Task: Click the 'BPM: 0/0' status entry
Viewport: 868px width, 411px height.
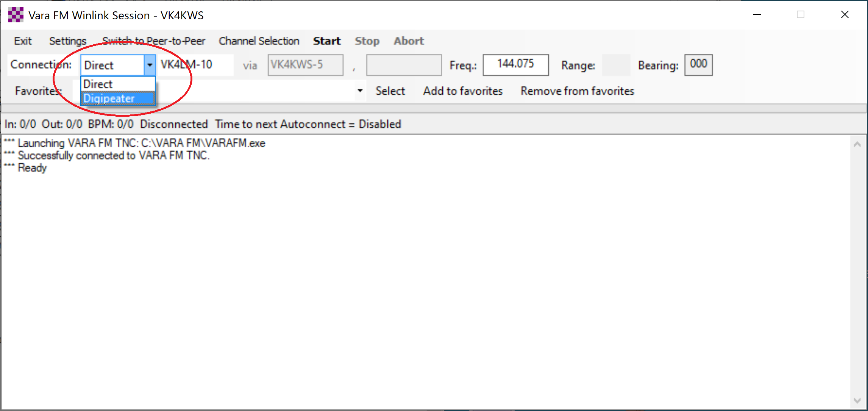Action: pyautogui.click(x=111, y=124)
